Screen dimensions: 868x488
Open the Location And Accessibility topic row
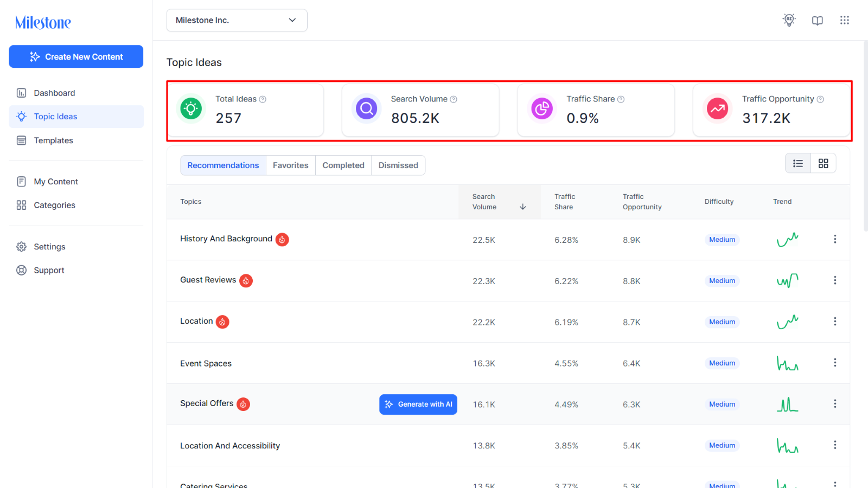tap(508, 446)
